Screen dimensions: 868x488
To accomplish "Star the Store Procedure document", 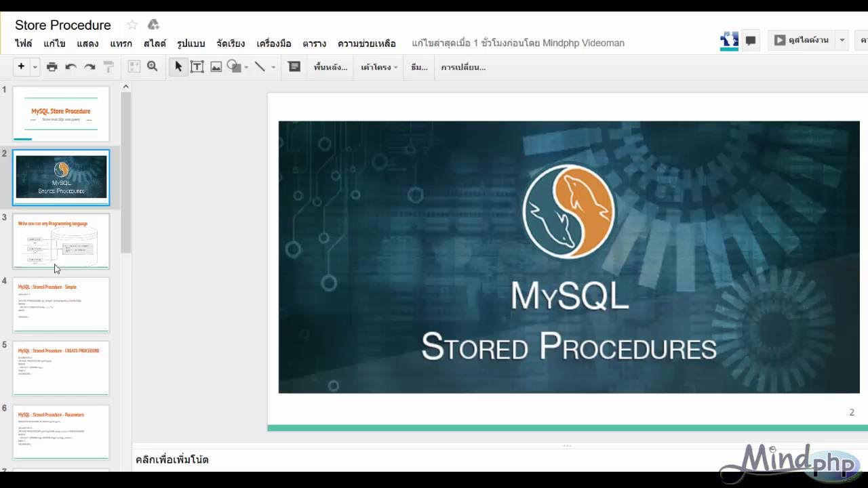I will tap(132, 25).
